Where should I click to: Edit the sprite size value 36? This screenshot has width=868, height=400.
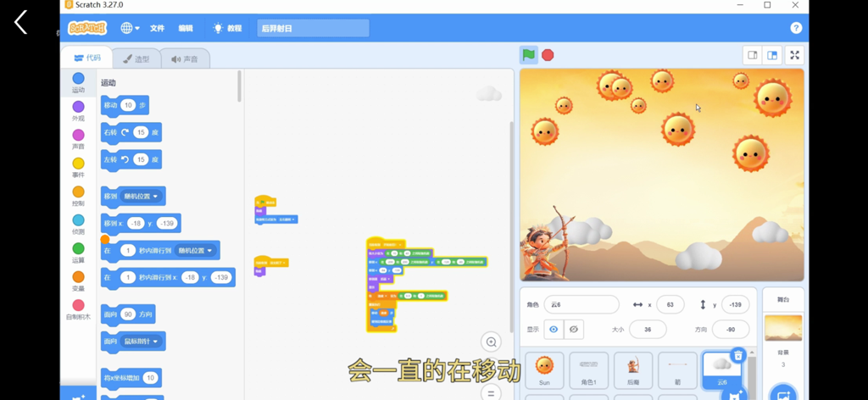(x=648, y=329)
